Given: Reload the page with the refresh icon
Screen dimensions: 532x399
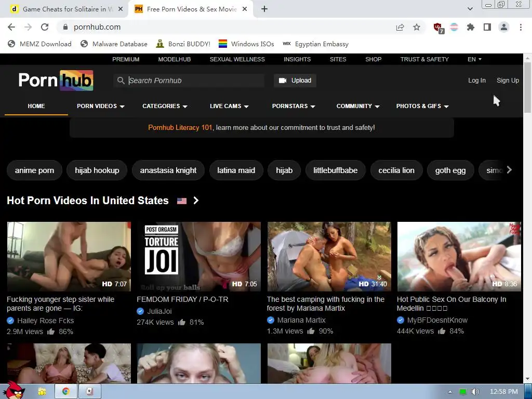Looking at the screenshot, I should 45,27.
